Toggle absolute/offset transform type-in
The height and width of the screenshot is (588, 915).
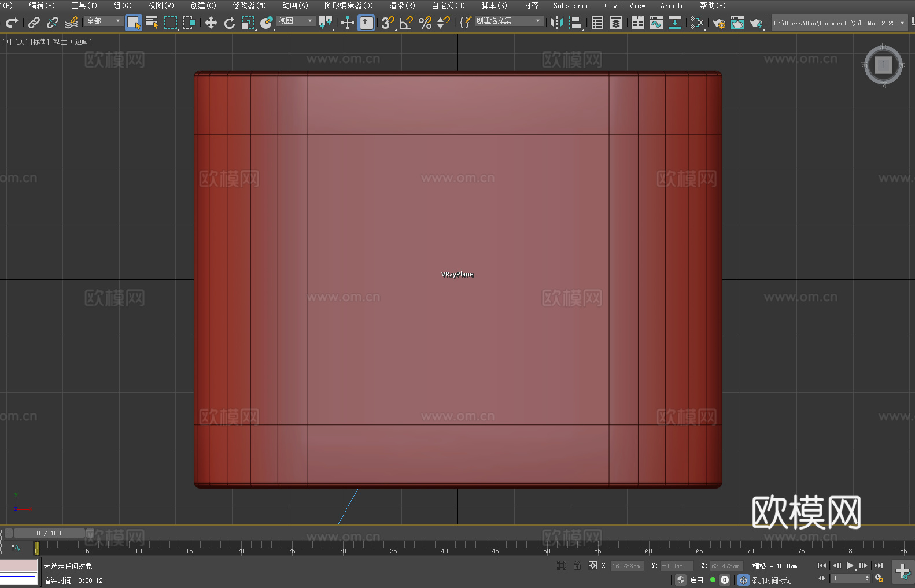[x=592, y=566]
